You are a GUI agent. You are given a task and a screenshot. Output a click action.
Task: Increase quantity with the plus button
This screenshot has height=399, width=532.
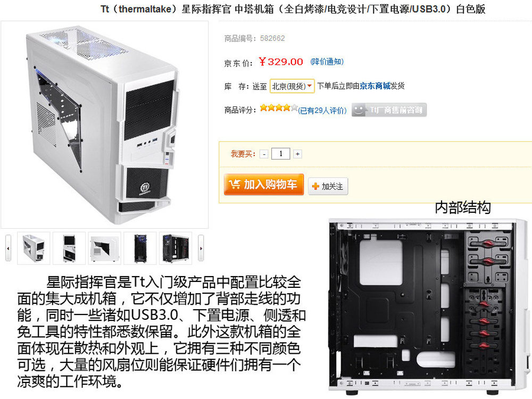(x=297, y=154)
